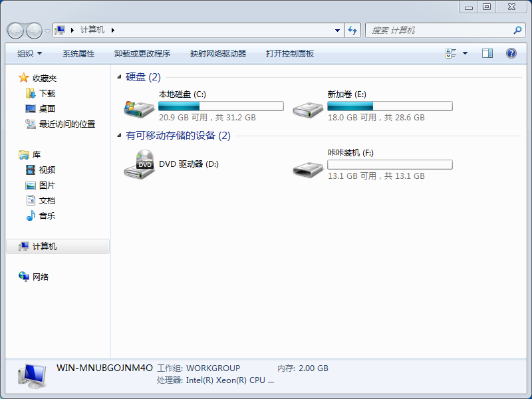Select the DVD 驱动器 (D:) icon

[138, 164]
